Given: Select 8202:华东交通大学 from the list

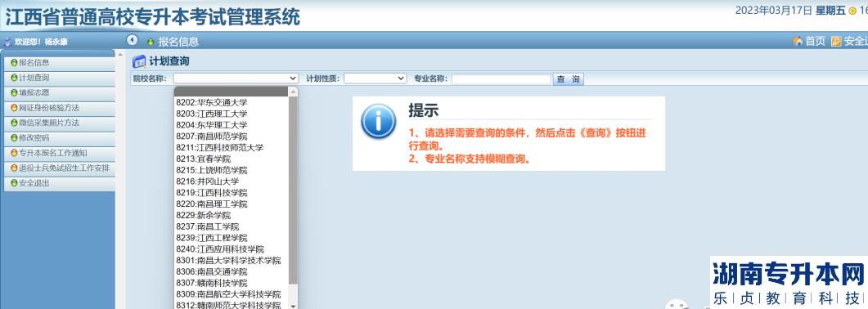Looking at the screenshot, I should point(231,102).
